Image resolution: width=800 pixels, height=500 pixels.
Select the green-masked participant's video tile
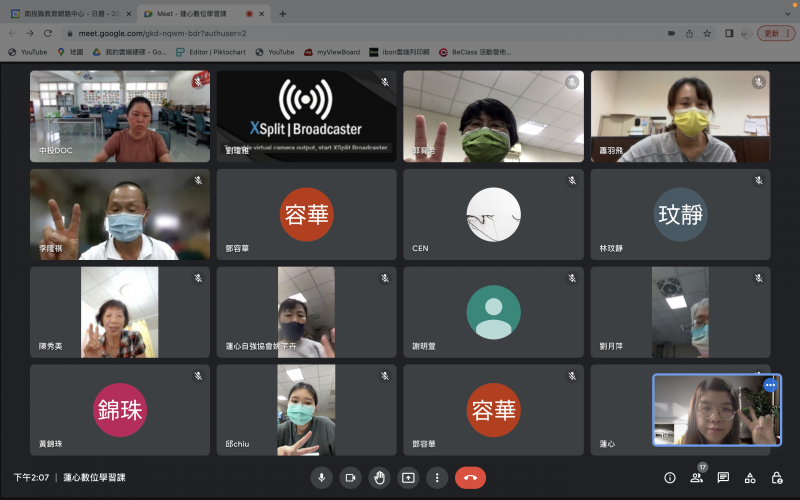coord(493,116)
